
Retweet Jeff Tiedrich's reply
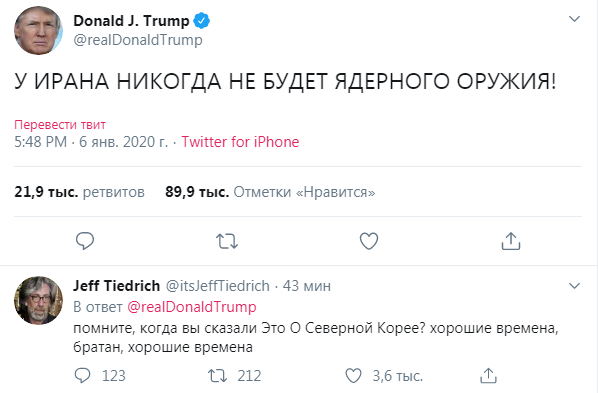click(x=217, y=376)
